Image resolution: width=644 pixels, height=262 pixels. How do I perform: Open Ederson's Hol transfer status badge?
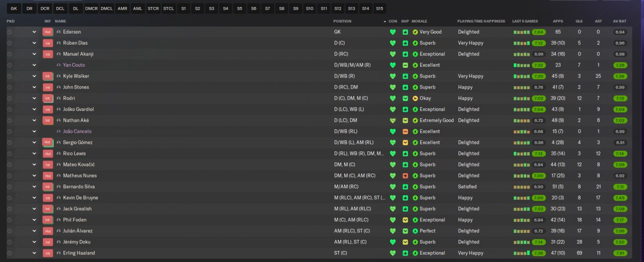pos(48,32)
